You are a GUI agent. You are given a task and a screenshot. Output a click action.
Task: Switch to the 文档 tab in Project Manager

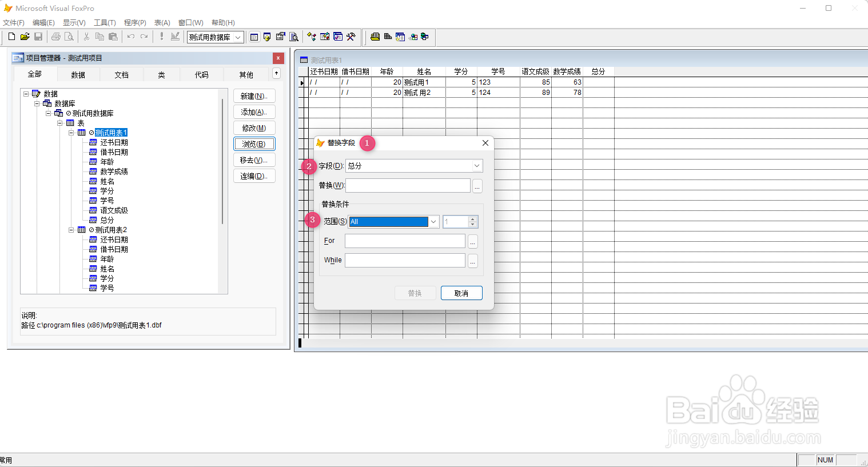(121, 74)
